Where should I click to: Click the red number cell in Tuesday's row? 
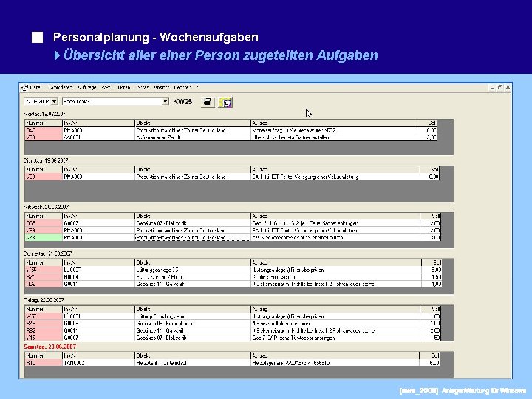44,177
